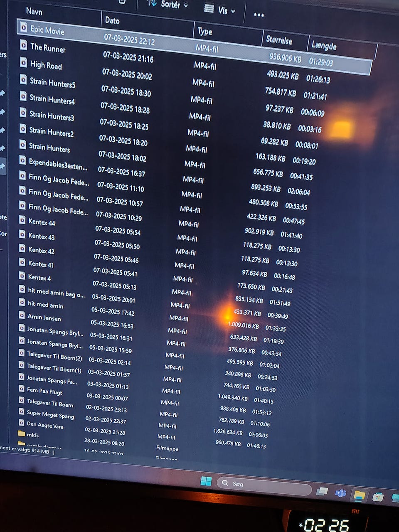Viewport: 399px width, 532px height.
Task: Click the Kentex 41 file icon
Action: (22, 262)
